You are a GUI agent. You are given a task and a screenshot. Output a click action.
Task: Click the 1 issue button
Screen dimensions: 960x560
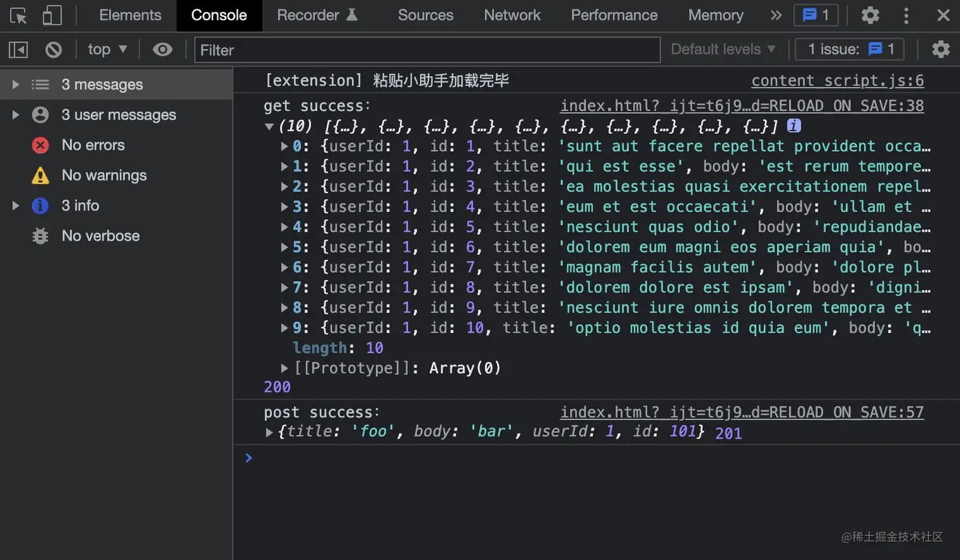[x=850, y=50]
